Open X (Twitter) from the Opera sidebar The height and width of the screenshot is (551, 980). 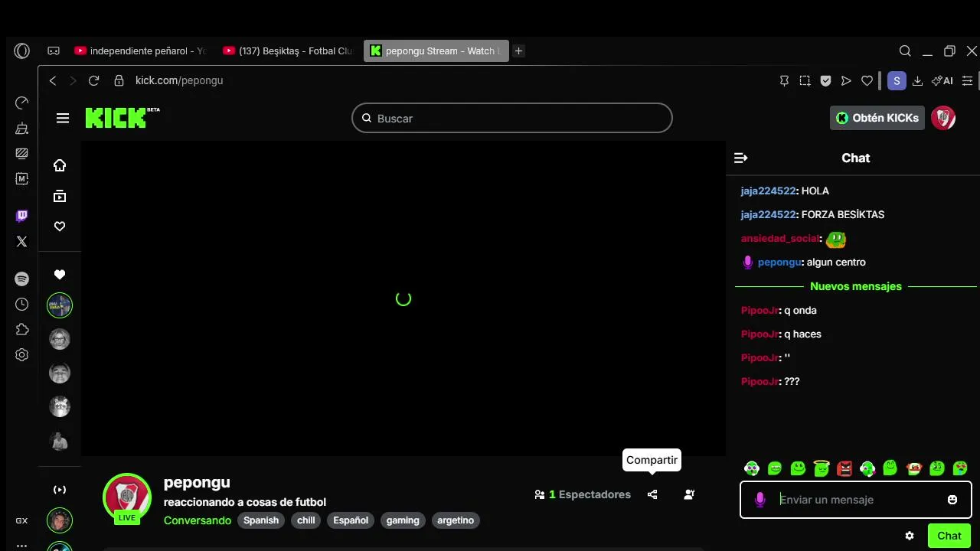pyautogui.click(x=22, y=241)
